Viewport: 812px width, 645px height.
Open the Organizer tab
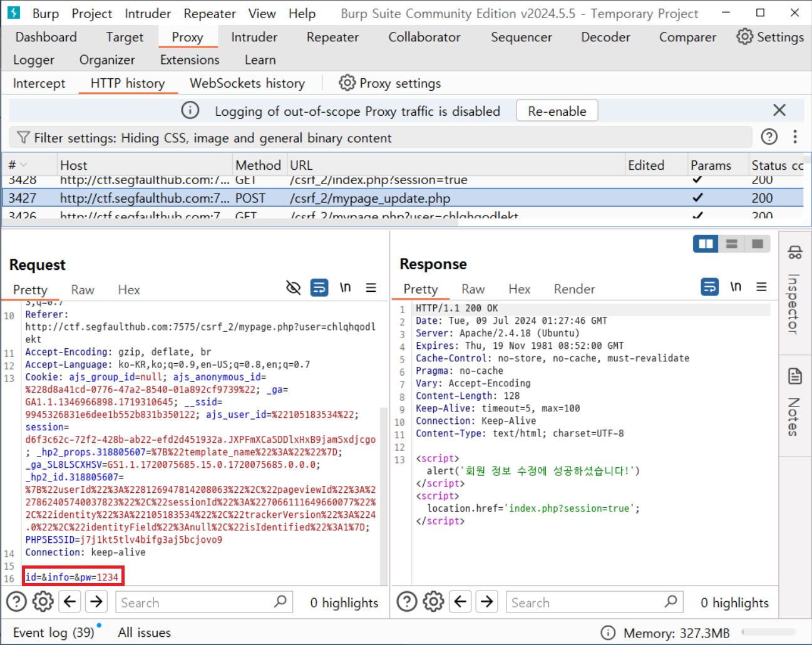pos(107,60)
